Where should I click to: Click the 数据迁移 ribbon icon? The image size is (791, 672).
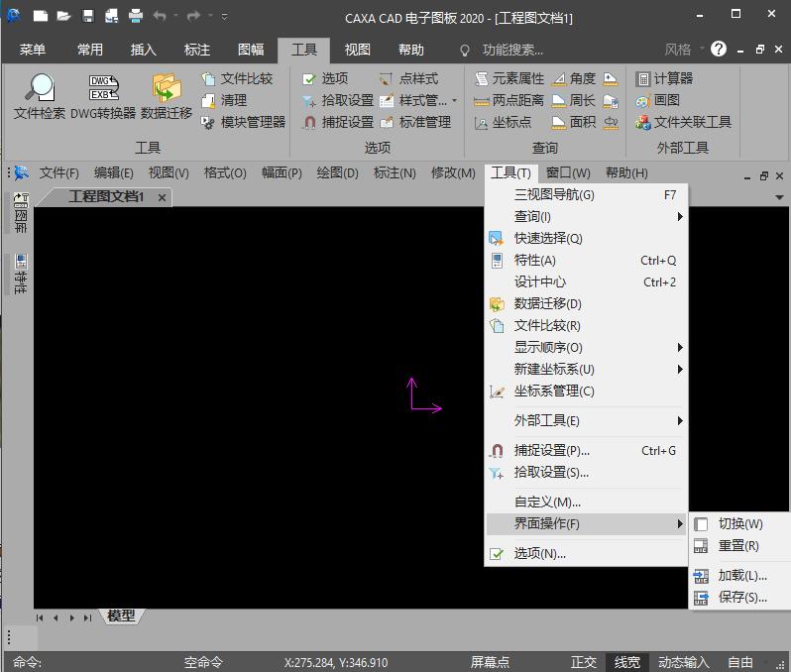(166, 96)
